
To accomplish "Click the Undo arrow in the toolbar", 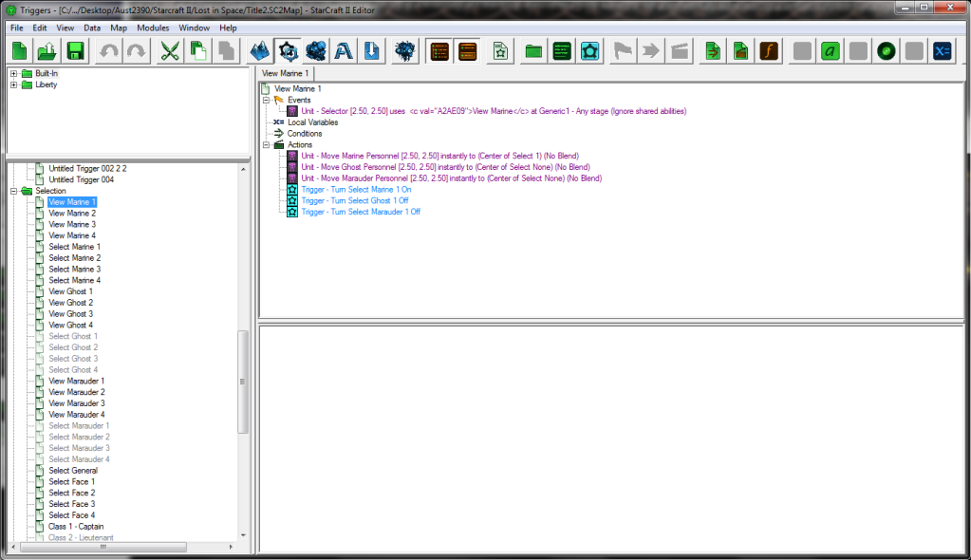I will 109,51.
